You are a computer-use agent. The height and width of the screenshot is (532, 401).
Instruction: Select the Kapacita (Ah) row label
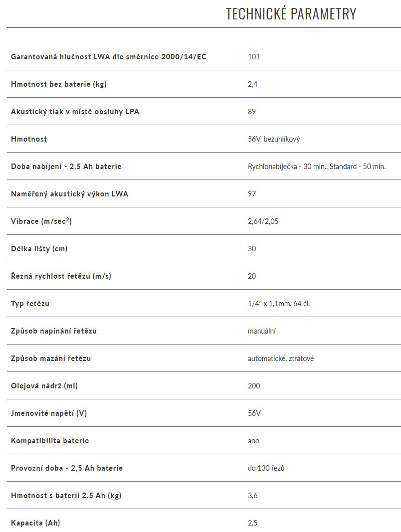coord(35,523)
